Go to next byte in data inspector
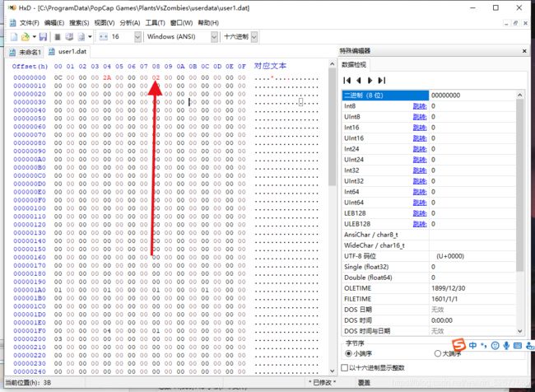Image resolution: width=535 pixels, height=392 pixels. point(370,80)
